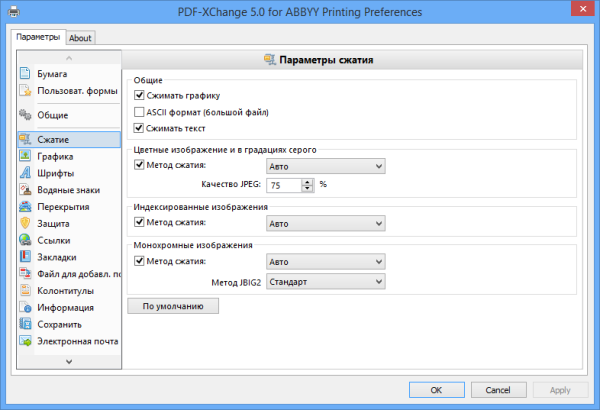Open indexed images Метод сжатия dropdown

coord(326,224)
